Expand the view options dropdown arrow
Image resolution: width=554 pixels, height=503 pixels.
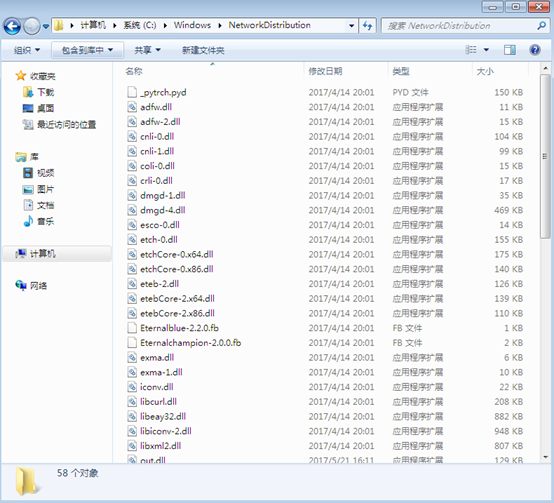(486, 50)
